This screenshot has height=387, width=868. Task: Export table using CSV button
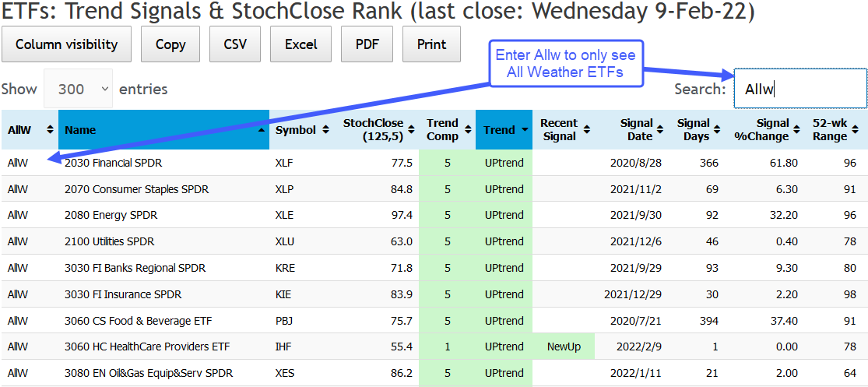click(235, 44)
